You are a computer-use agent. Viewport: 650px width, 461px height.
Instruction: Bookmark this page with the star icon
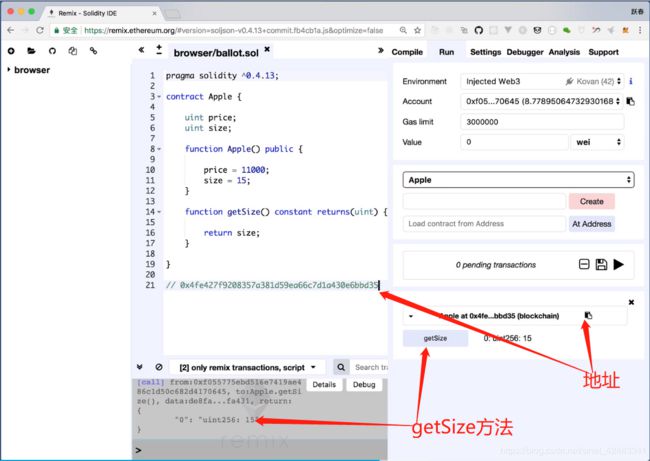[x=417, y=30]
